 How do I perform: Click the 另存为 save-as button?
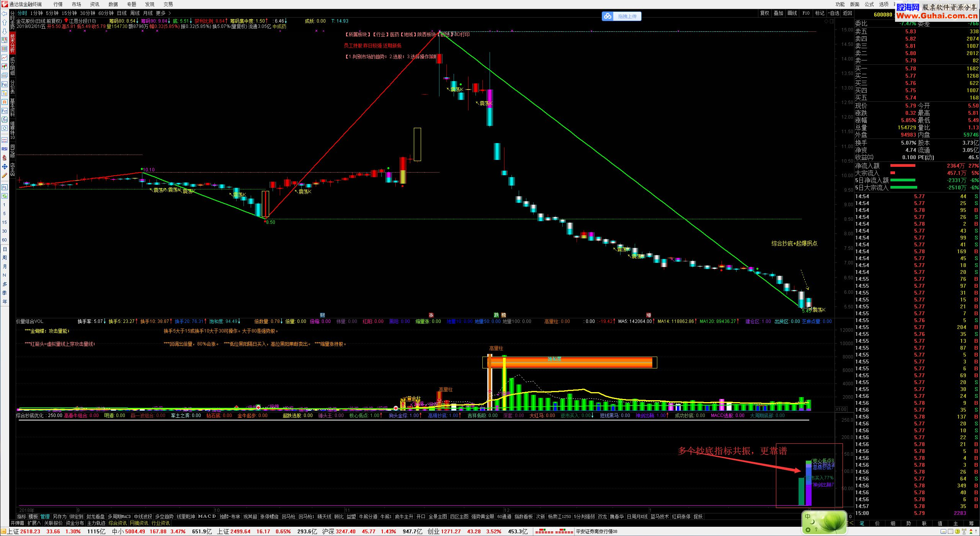(59, 516)
